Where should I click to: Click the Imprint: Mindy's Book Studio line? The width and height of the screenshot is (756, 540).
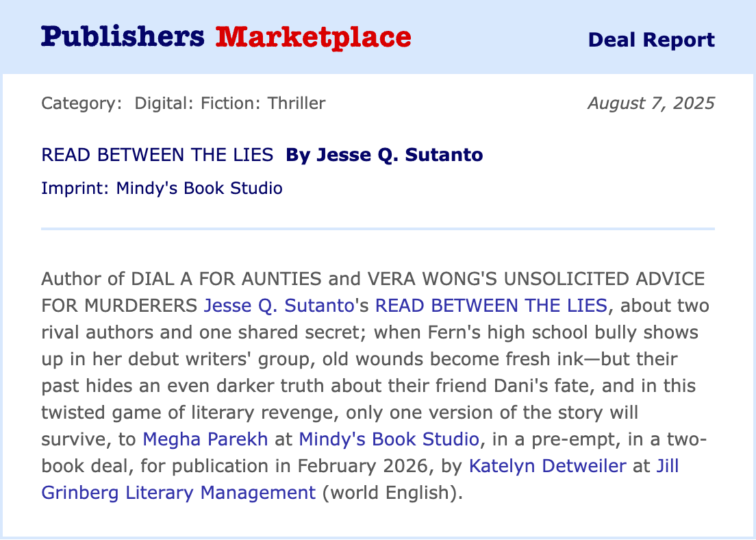[x=162, y=188]
